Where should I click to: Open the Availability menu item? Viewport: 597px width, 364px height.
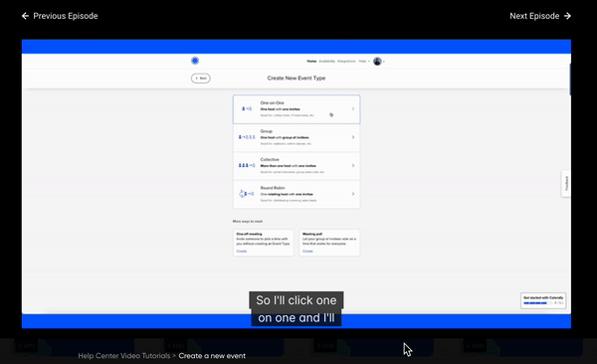click(326, 62)
